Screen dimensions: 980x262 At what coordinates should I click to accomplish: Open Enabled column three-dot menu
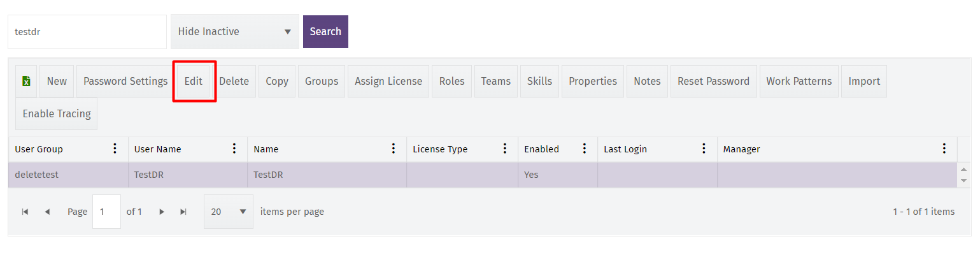pos(584,149)
